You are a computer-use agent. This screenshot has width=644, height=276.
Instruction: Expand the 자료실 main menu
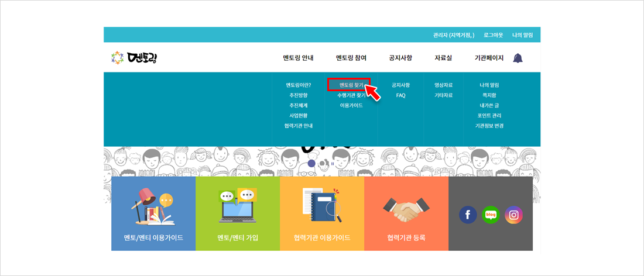[443, 58]
